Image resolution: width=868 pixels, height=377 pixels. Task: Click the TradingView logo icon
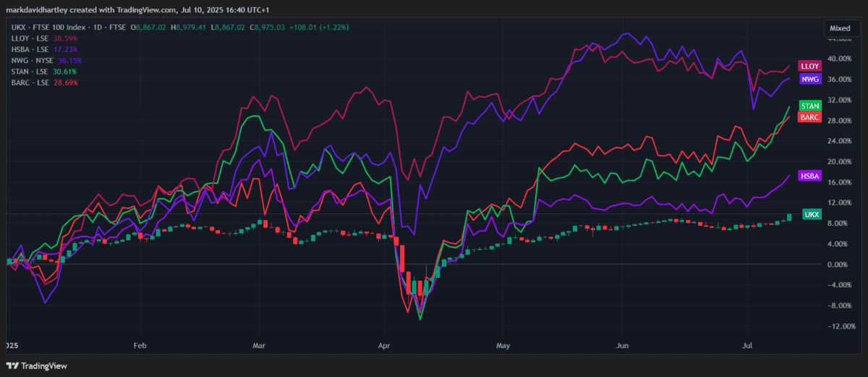12,365
